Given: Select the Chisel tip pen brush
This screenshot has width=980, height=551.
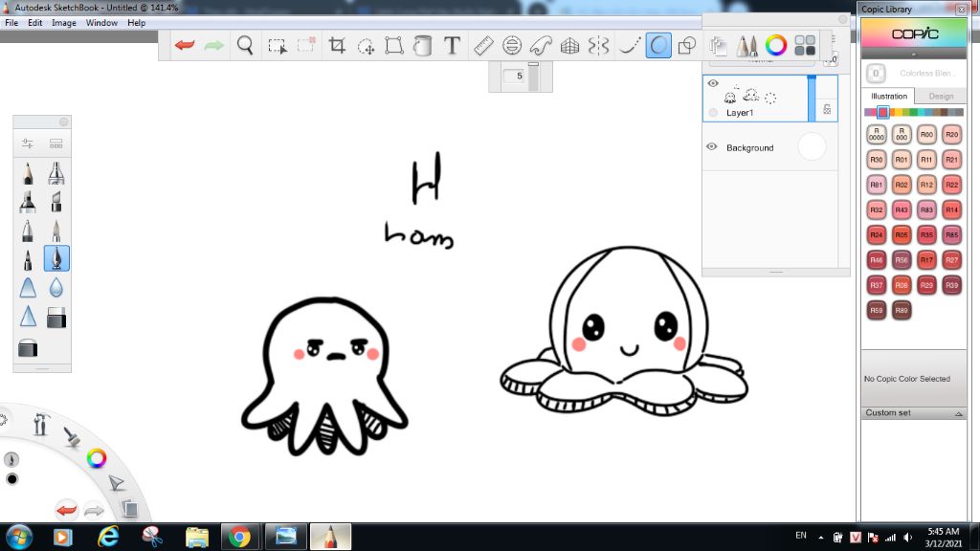Looking at the screenshot, I should tap(56, 202).
